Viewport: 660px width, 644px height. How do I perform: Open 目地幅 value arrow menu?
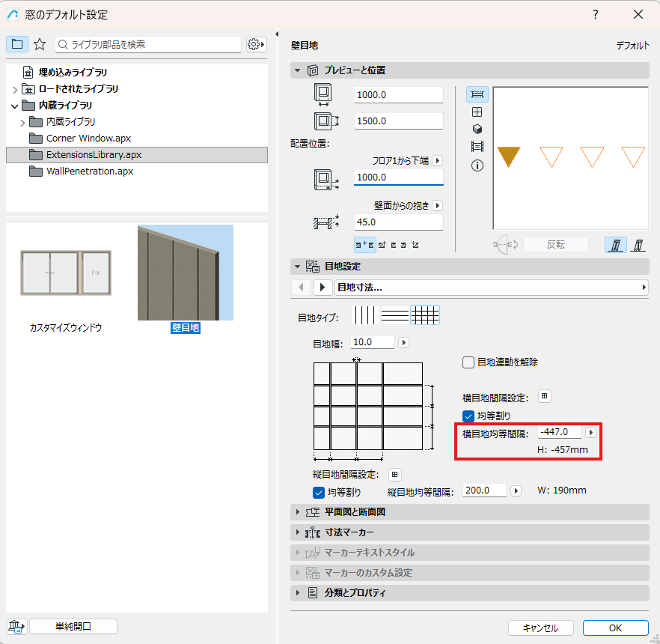click(403, 342)
